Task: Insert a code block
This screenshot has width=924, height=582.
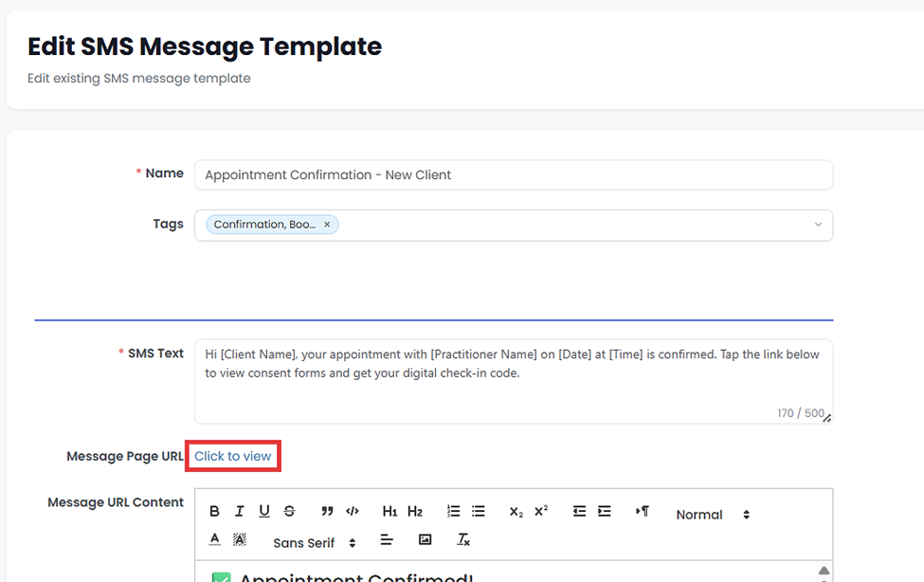Action: (353, 512)
